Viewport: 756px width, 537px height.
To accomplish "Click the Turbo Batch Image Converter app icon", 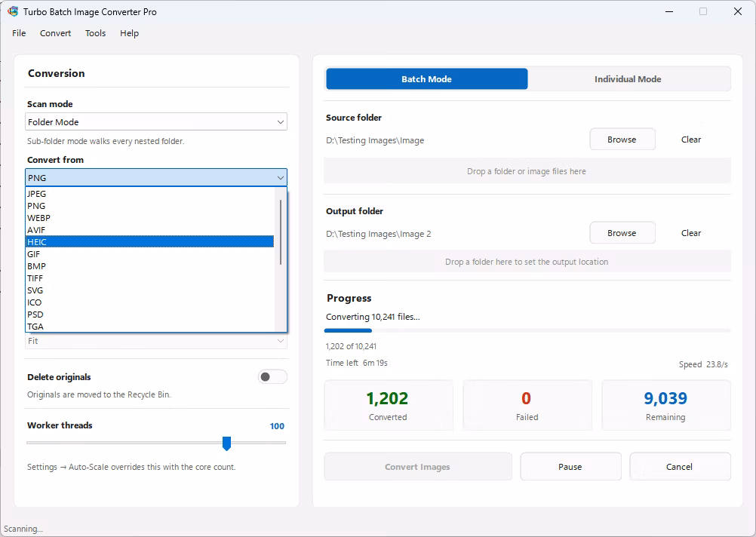I will 13,11.
